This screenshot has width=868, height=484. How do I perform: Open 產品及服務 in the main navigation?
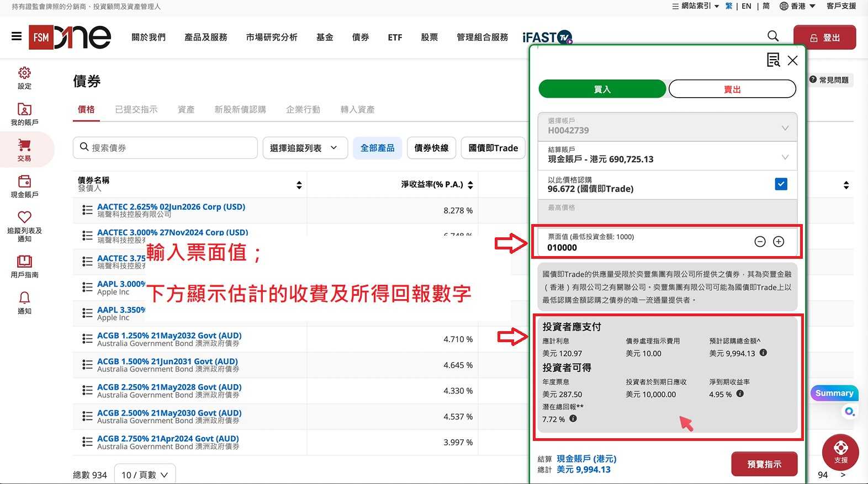pos(206,37)
